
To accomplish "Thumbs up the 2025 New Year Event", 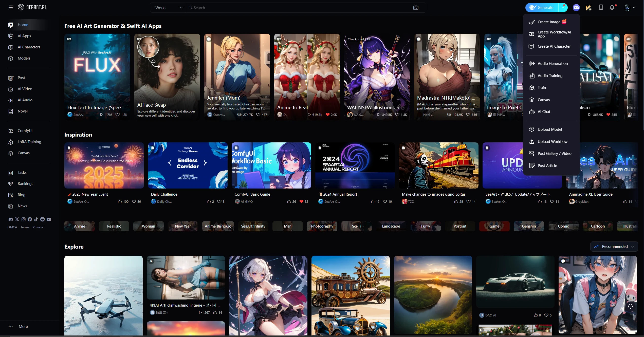I will coord(120,201).
